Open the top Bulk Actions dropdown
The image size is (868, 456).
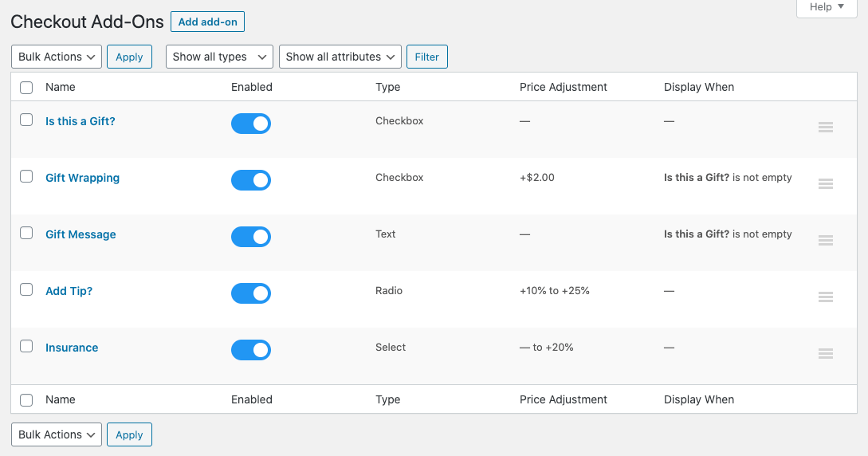[57, 57]
